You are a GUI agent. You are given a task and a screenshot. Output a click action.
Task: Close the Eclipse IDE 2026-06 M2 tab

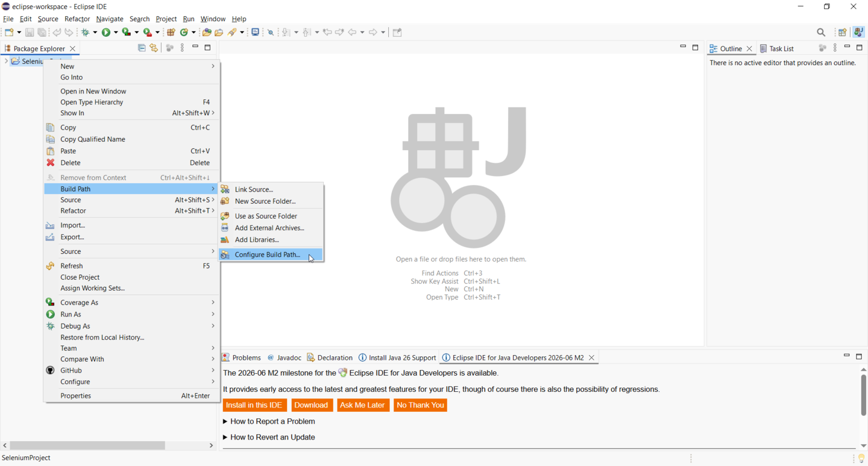point(592,357)
